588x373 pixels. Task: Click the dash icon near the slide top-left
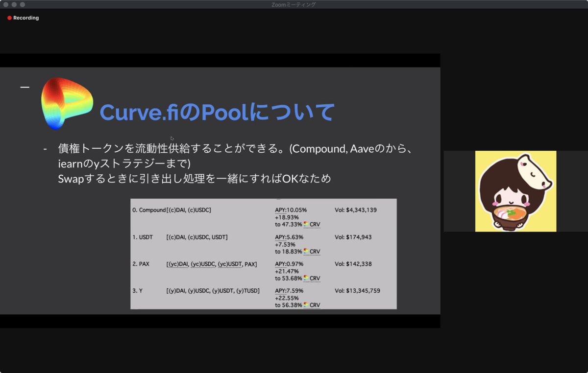click(25, 87)
